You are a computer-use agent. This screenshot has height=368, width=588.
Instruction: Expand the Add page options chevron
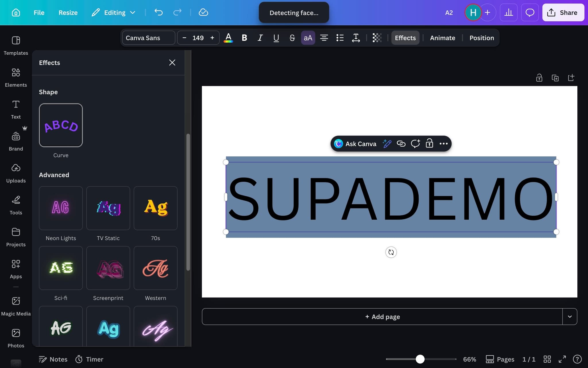tap(570, 317)
